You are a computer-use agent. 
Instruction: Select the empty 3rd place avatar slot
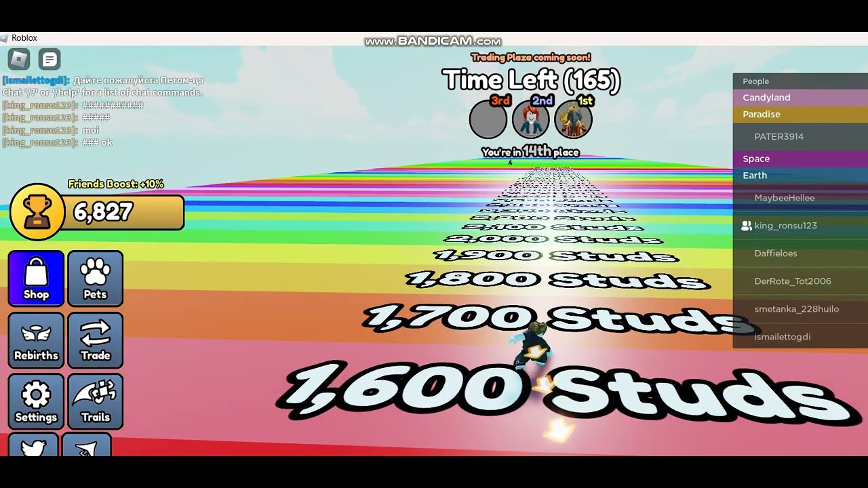488,119
